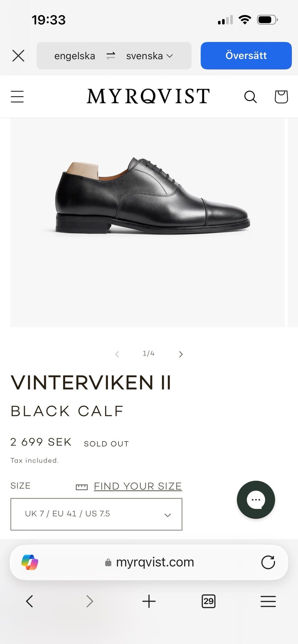Open the Copilot icon in address bar
This screenshot has width=298, height=644.
(x=30, y=562)
